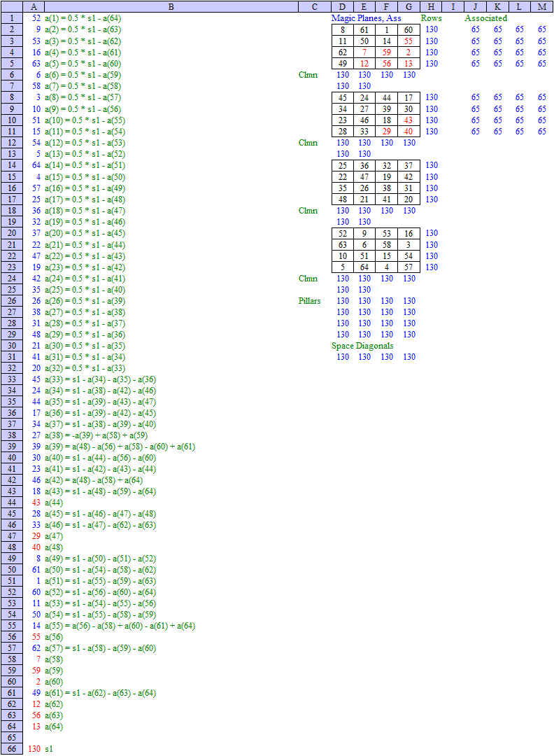Click the select-all corner above row 1
554x756 pixels.
[x=12, y=7]
